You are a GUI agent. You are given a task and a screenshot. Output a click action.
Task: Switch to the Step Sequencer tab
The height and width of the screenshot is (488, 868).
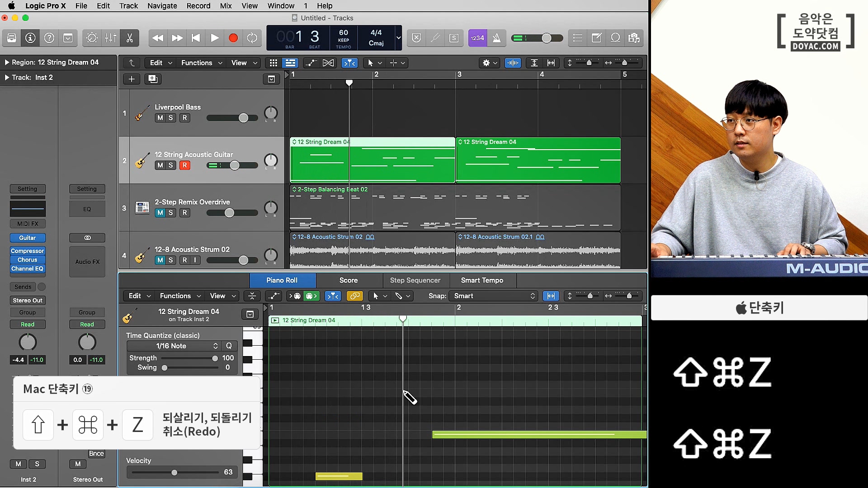415,280
